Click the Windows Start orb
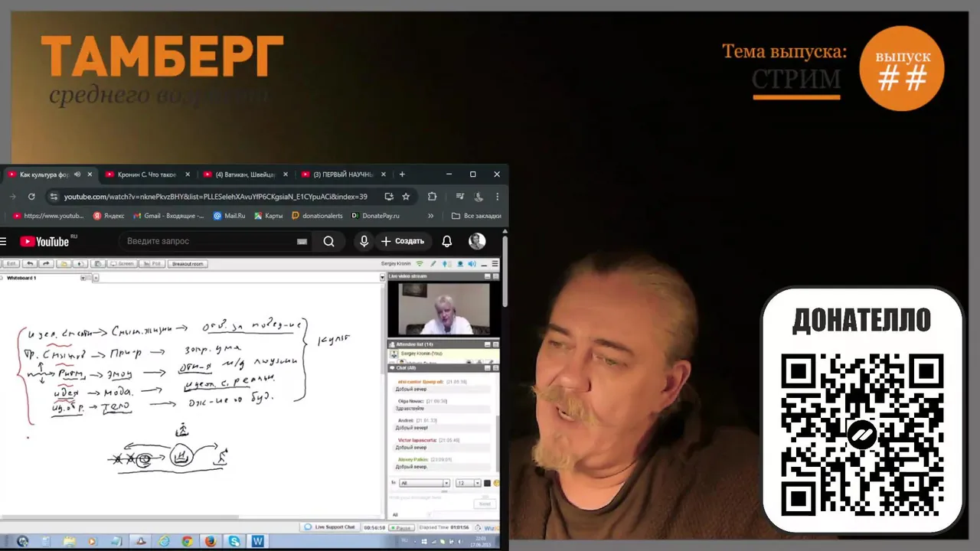This screenshot has width=980, height=551. [22, 541]
